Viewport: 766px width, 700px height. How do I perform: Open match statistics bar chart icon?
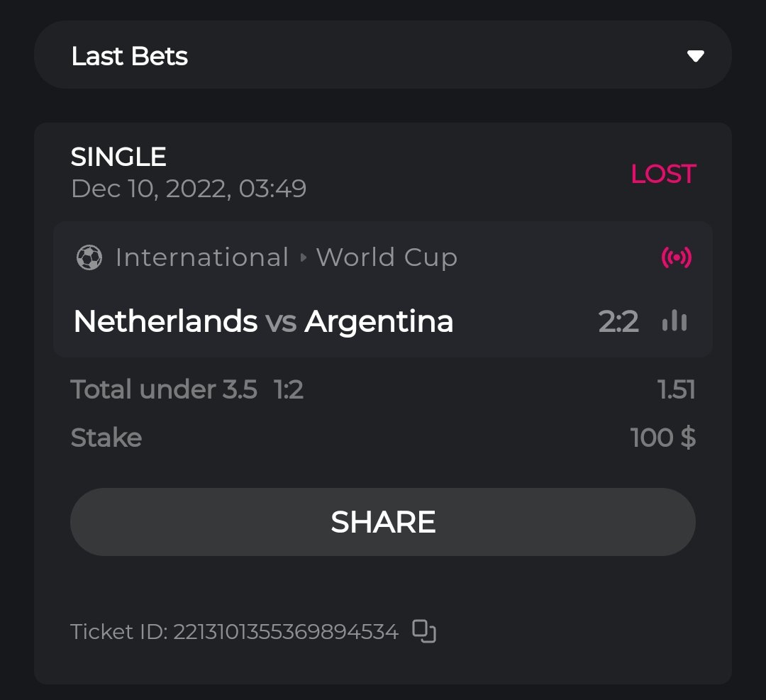675,321
